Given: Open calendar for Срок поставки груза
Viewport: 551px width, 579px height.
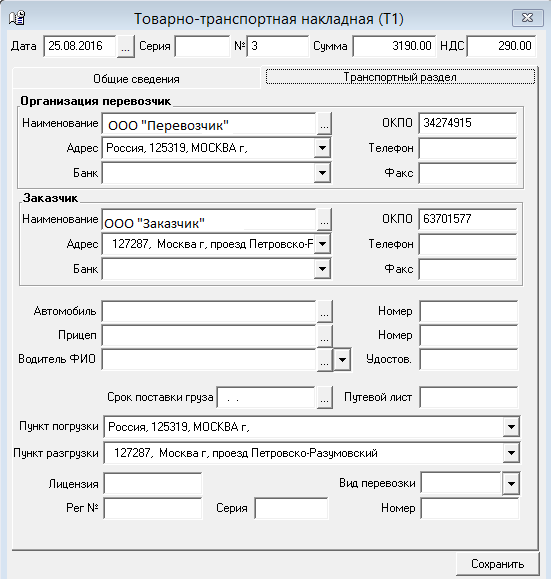Looking at the screenshot, I should (325, 397).
